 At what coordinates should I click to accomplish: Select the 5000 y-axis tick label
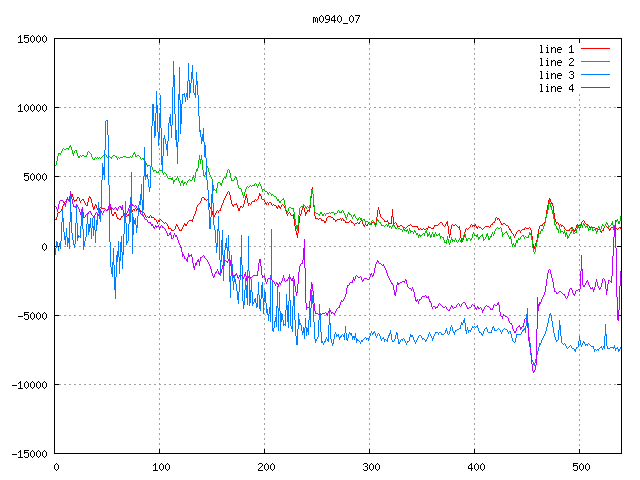click(x=34, y=177)
